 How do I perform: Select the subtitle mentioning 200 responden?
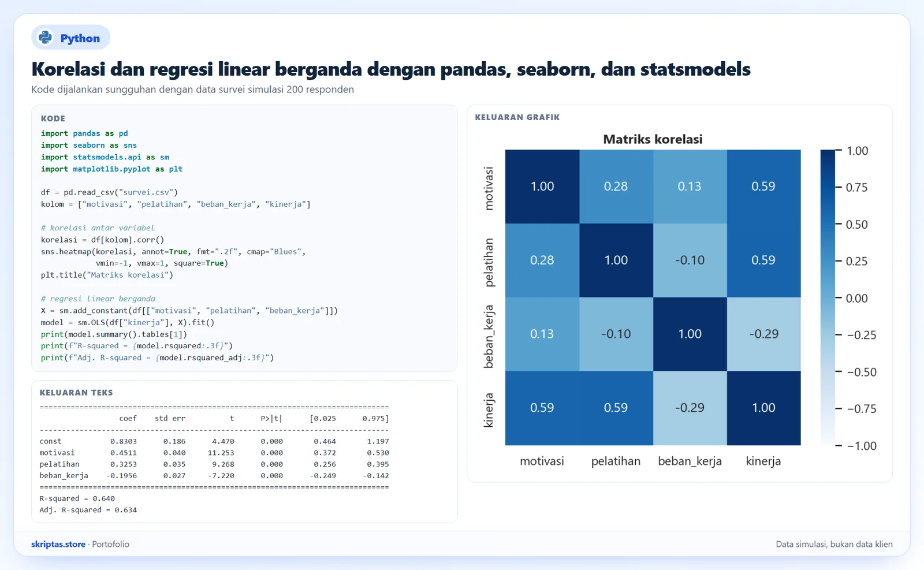[x=192, y=90]
